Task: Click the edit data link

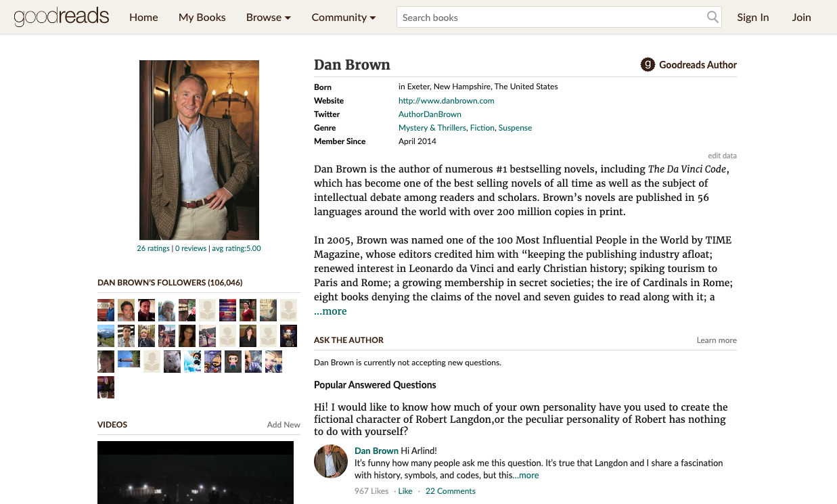Action: point(723,156)
